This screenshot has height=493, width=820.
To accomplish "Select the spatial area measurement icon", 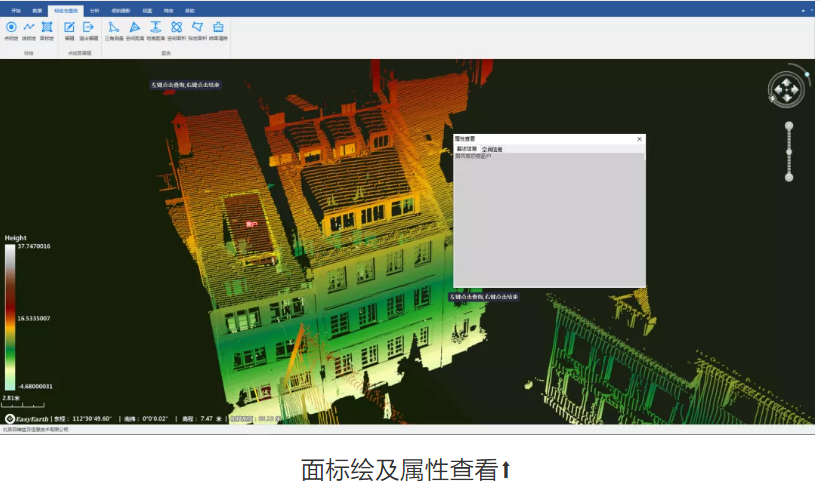I will pyautogui.click(x=176, y=28).
